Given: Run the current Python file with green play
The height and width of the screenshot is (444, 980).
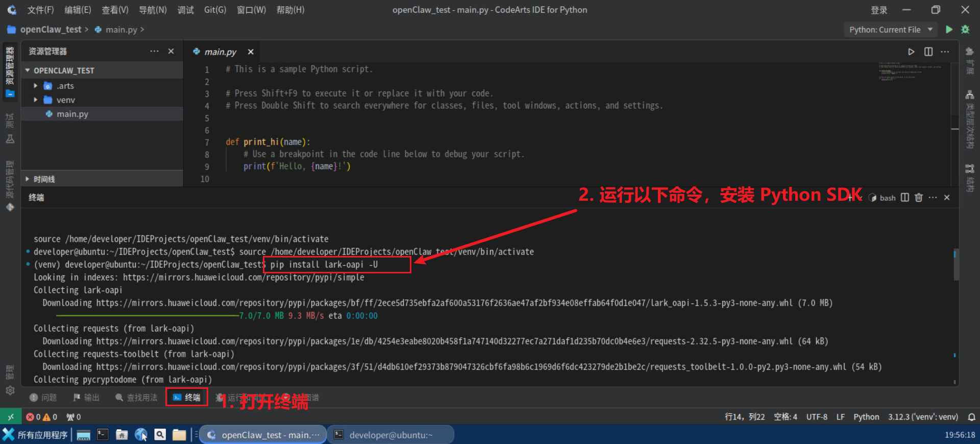Looking at the screenshot, I should (x=949, y=30).
